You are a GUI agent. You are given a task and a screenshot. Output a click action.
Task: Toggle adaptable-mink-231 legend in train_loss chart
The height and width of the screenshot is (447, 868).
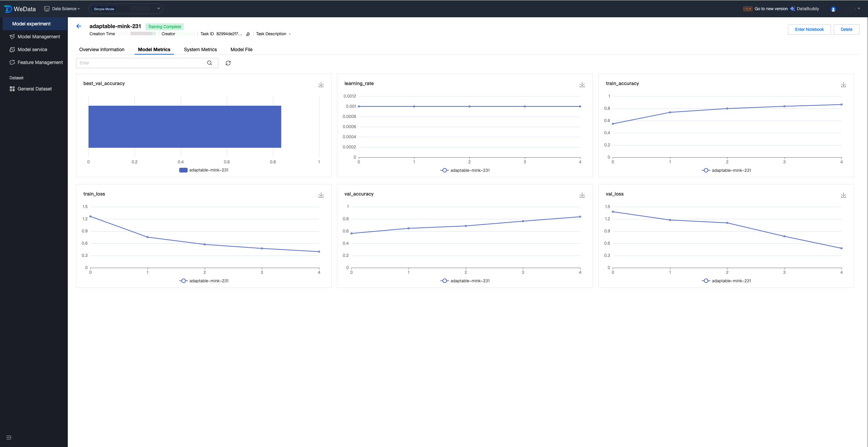click(x=204, y=281)
